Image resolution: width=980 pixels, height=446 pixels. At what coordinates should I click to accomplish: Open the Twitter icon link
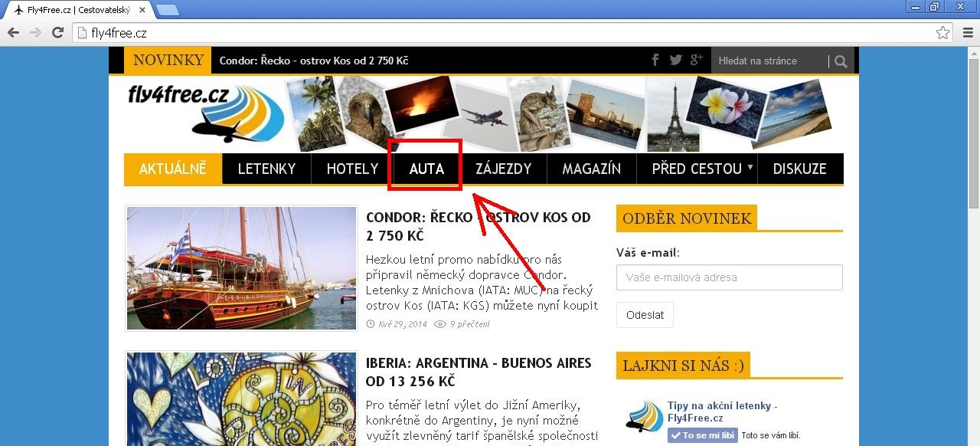(x=675, y=61)
